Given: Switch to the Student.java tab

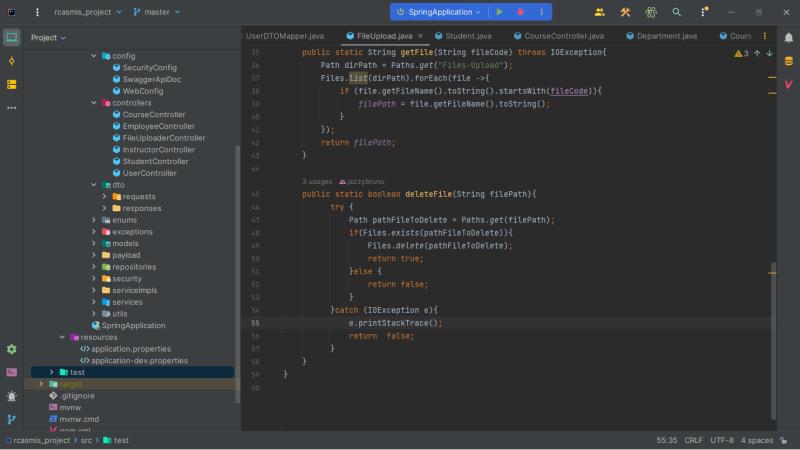Looking at the screenshot, I should pyautogui.click(x=467, y=36).
